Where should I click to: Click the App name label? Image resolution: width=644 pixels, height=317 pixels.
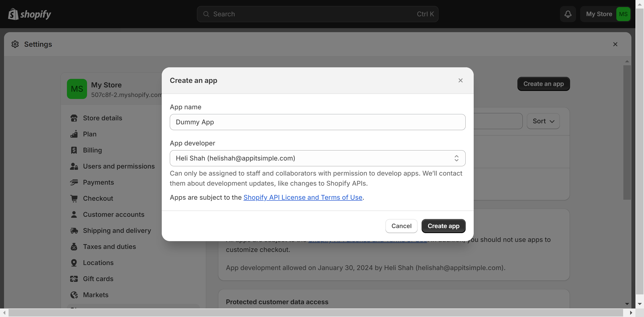point(185,107)
